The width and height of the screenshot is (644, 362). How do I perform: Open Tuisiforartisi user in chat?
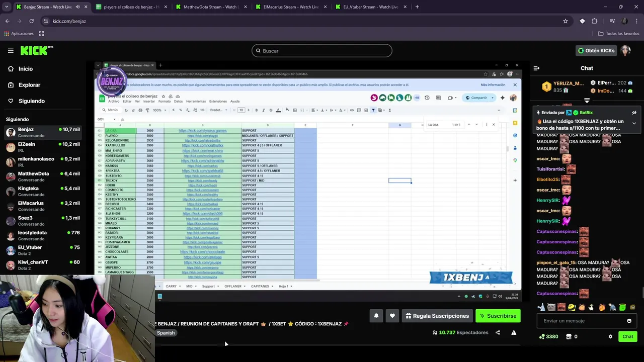(x=550, y=169)
